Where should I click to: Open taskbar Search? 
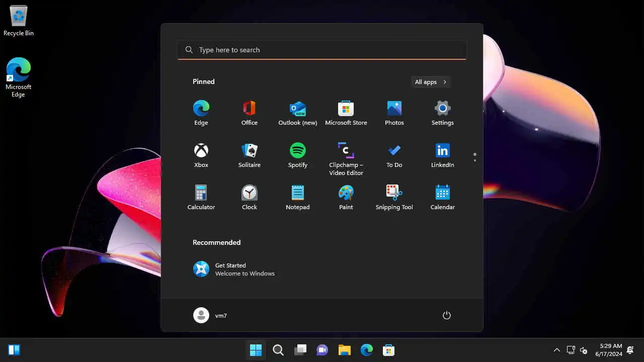(278, 350)
